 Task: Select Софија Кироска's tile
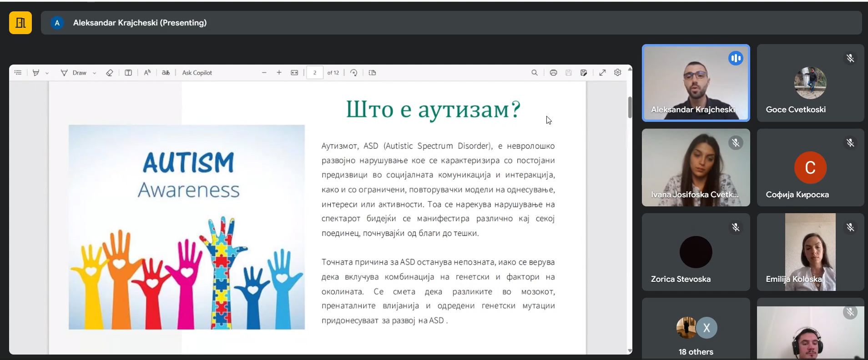[810, 167]
